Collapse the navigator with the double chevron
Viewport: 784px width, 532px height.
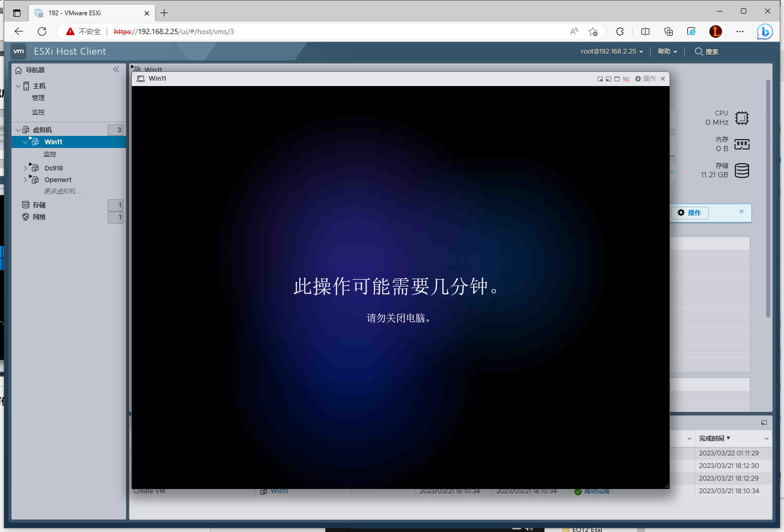pos(116,69)
